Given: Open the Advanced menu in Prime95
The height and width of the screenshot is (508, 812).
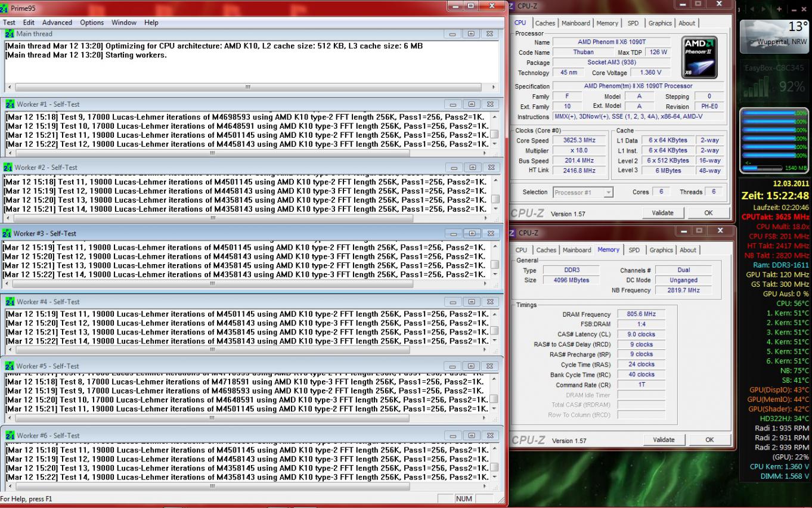Looking at the screenshot, I should point(57,23).
